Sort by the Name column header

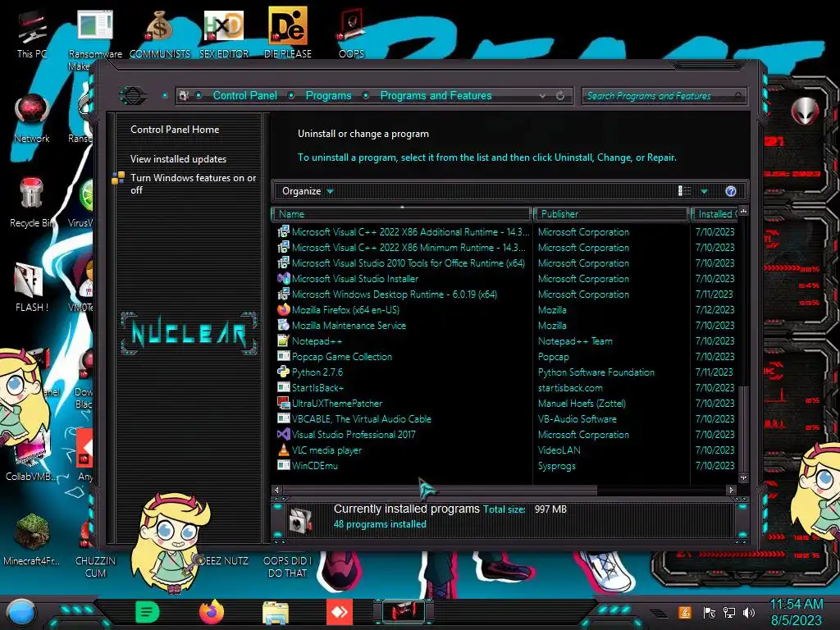(401, 214)
